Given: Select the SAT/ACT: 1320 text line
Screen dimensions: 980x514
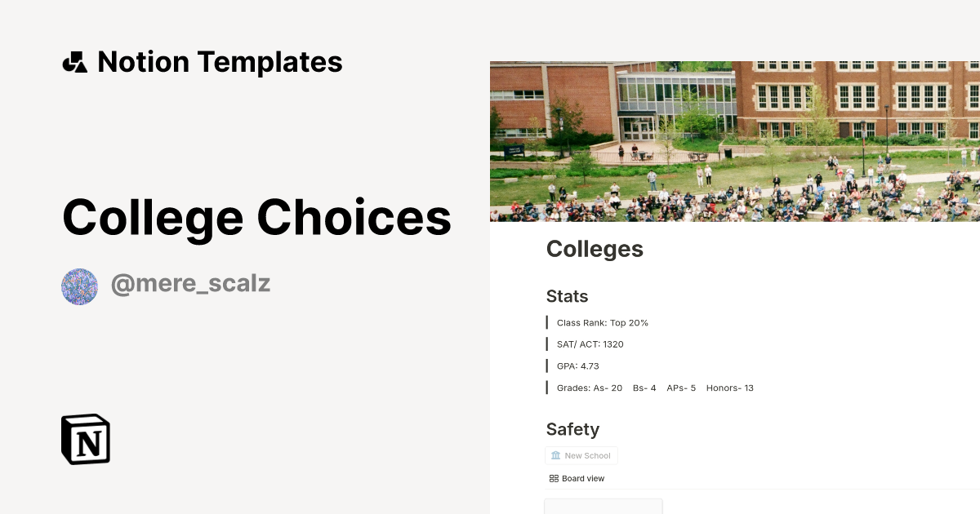Looking at the screenshot, I should [x=590, y=343].
